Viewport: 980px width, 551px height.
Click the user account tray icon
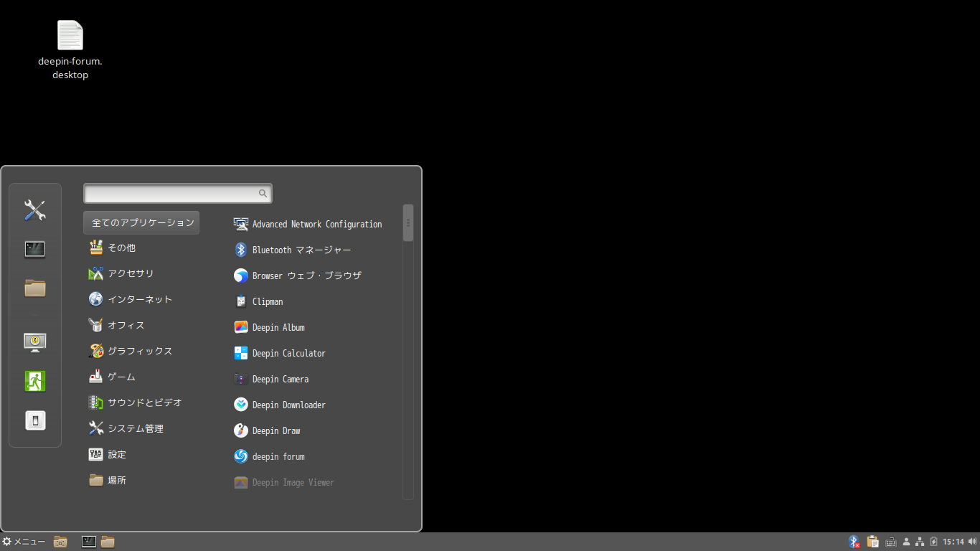[906, 542]
